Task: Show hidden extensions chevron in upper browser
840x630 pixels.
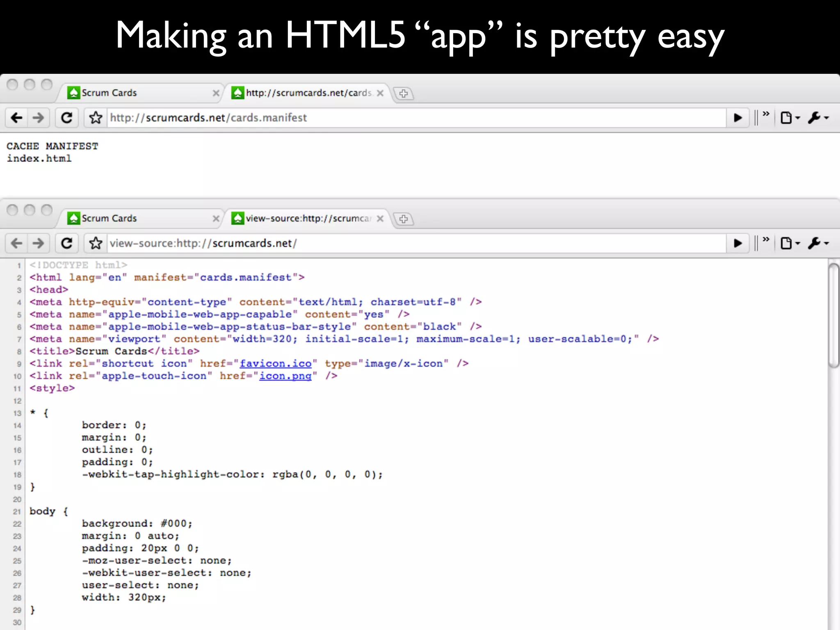Action: pyautogui.click(x=766, y=114)
